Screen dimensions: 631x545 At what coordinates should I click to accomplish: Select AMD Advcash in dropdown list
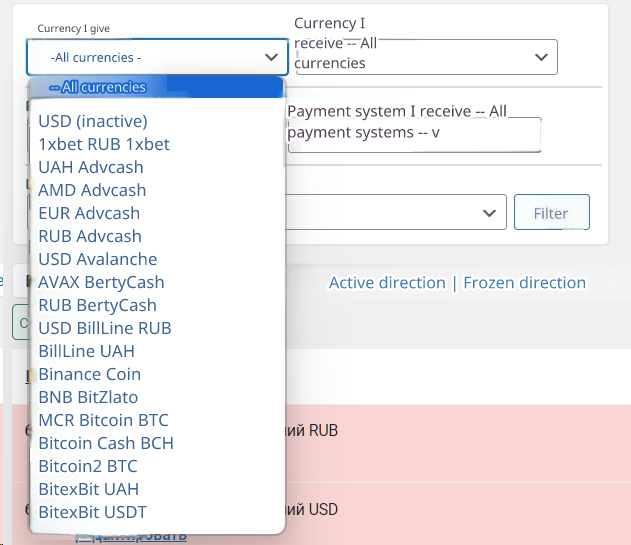click(x=92, y=190)
